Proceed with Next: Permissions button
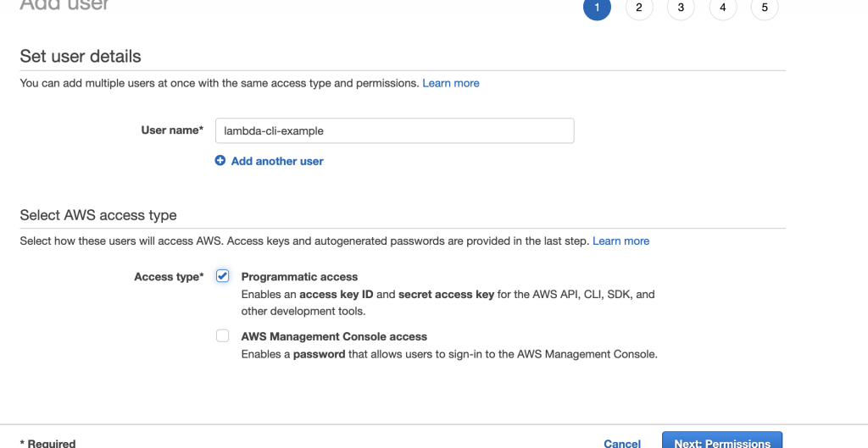This screenshot has height=448, width=868. tap(722, 440)
